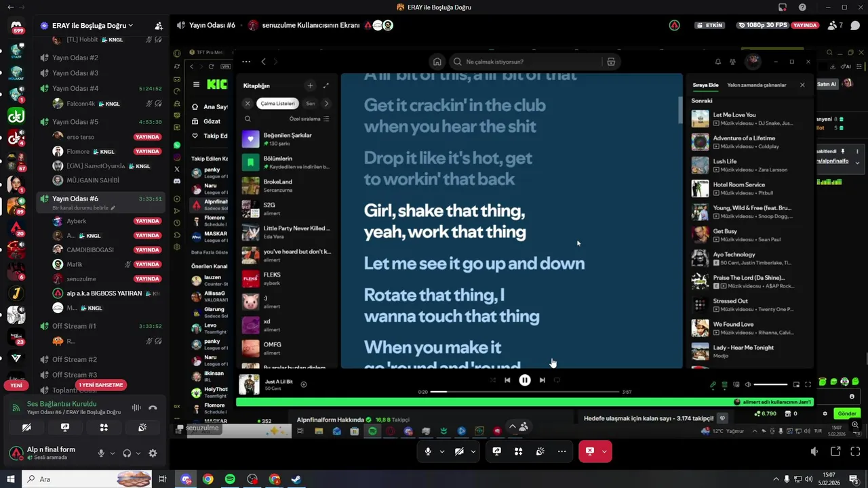Stop watching the stream with red button
This screenshot has height=488, width=868.
590,451
